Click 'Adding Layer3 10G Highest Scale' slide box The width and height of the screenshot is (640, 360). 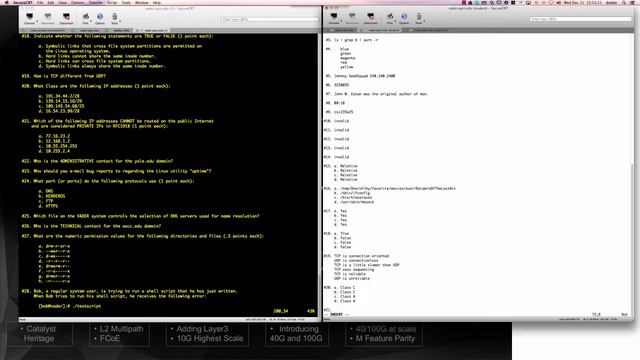[207, 333]
